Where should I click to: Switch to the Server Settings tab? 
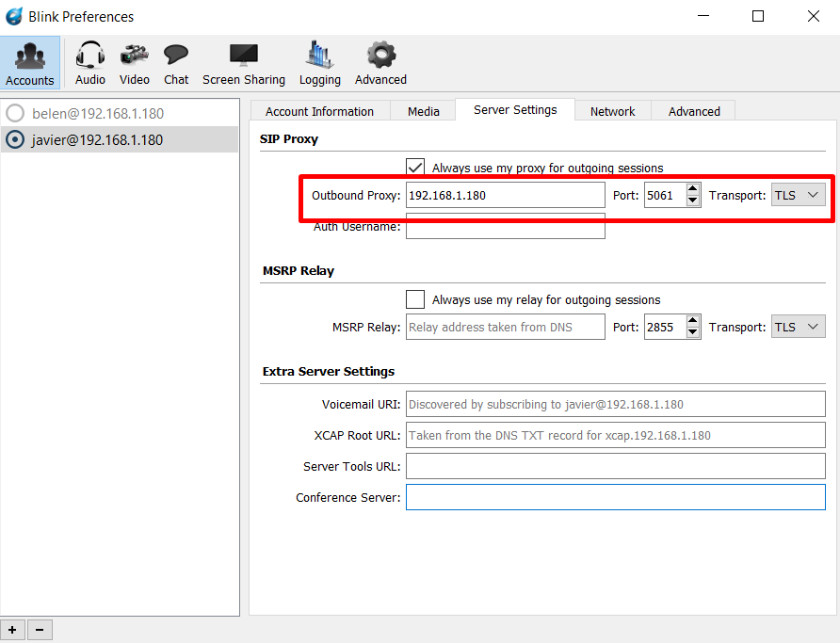click(515, 110)
